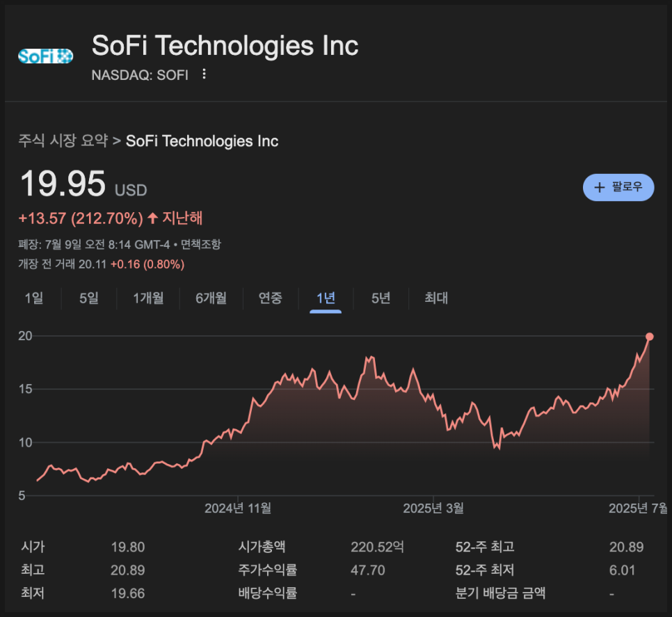
Task: Click the 팔로우 follow button
Action: (618, 187)
